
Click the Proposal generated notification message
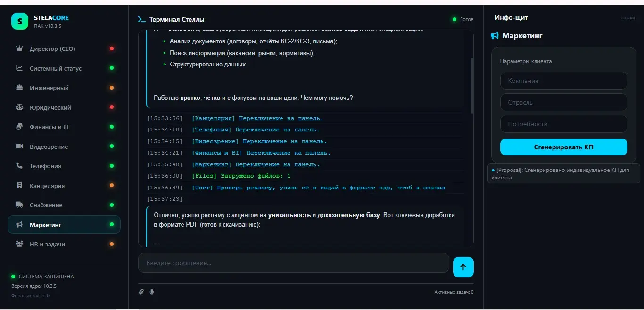coord(564,173)
